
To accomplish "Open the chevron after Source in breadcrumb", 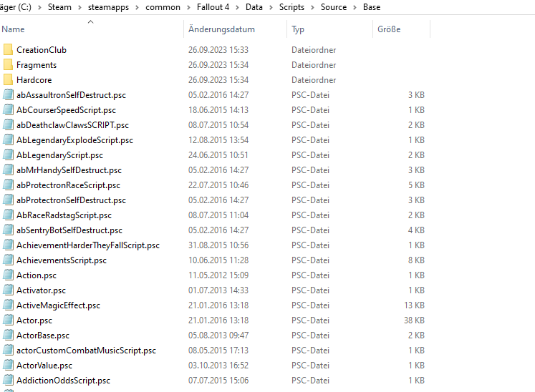I will (x=355, y=7).
